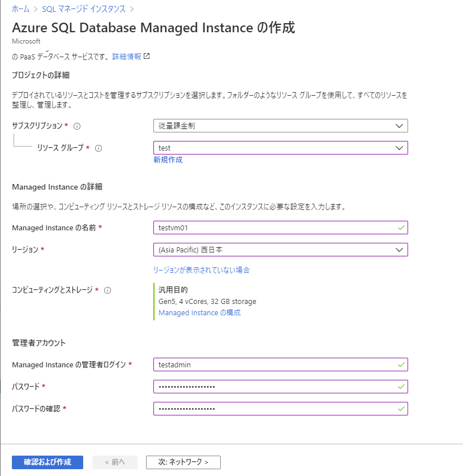Click the ホーム breadcrumb link

(20, 9)
